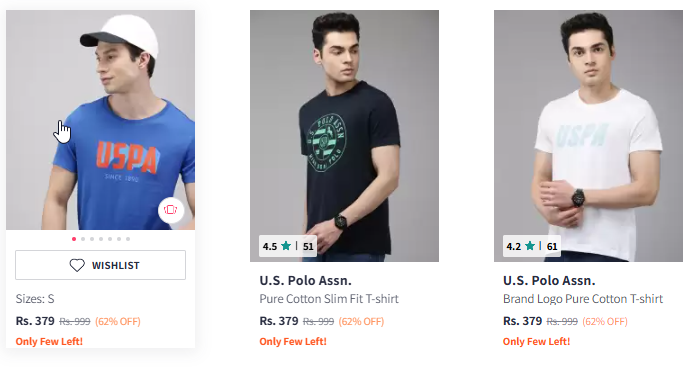Viewport: 684px width, 368px height.
Task: Click U.S. Polo Assn. above Slim Fit T-shirt
Action: click(305, 280)
